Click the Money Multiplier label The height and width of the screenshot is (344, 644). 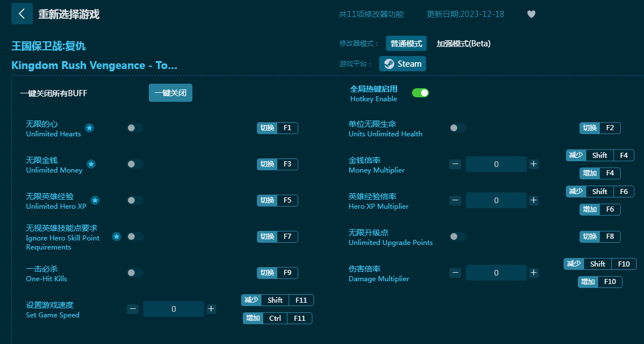click(377, 170)
